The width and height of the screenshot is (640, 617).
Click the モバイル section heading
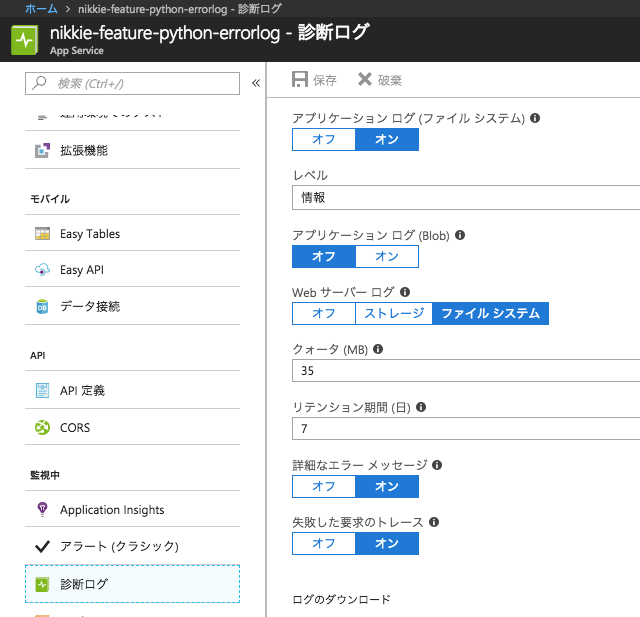point(50,199)
